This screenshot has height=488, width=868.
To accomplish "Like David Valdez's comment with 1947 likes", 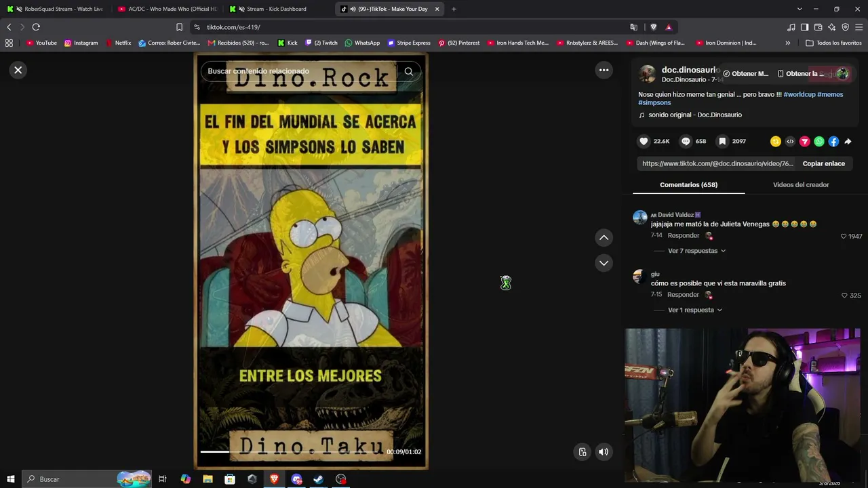I will coord(844,237).
